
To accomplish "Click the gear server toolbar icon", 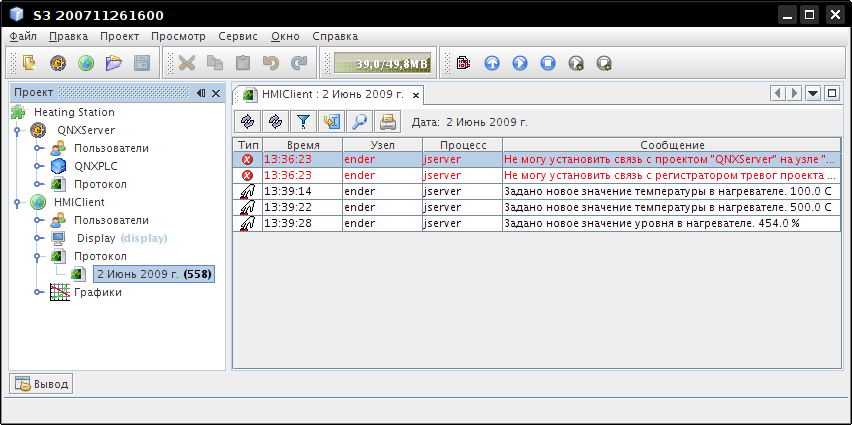I will pyautogui.click(x=58, y=63).
